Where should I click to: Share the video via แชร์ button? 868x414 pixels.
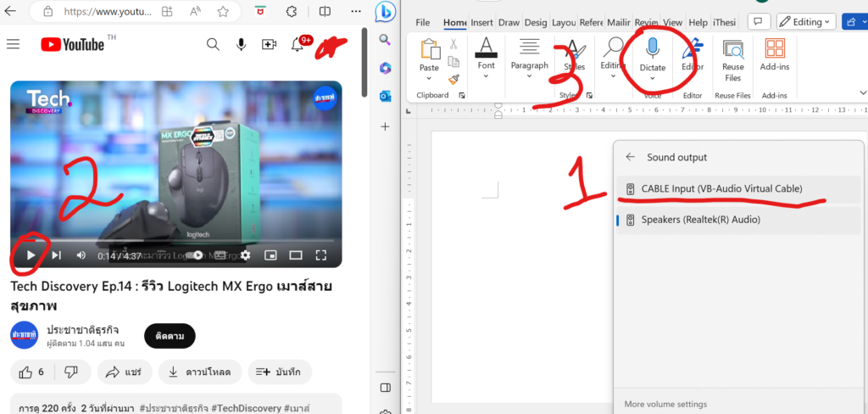tap(124, 372)
